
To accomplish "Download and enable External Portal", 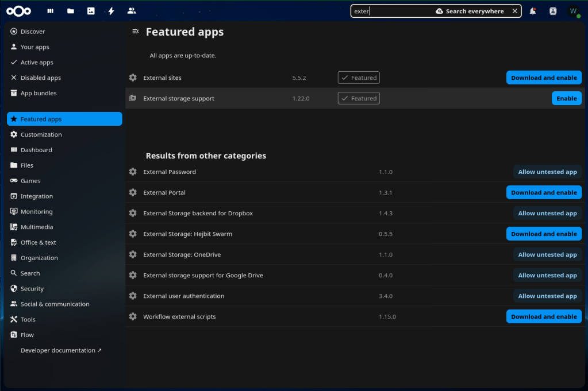I will (544, 192).
